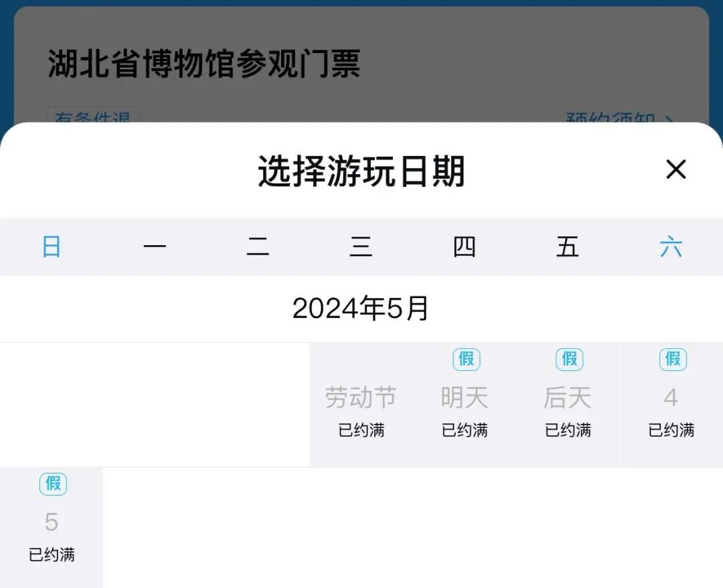Click the 2024年5月 month label
This screenshot has height=588, width=723.
[361, 309]
